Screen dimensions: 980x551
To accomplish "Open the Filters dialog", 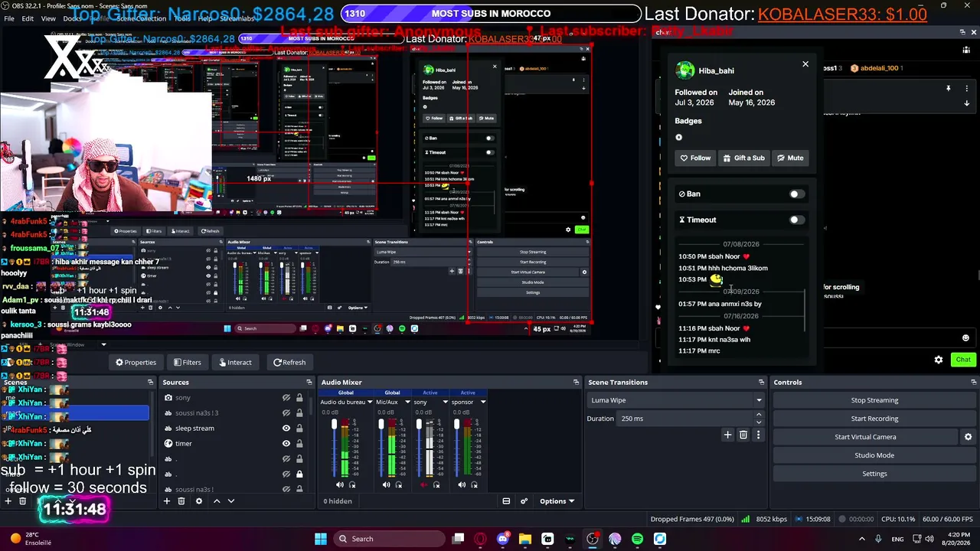I will [x=187, y=362].
